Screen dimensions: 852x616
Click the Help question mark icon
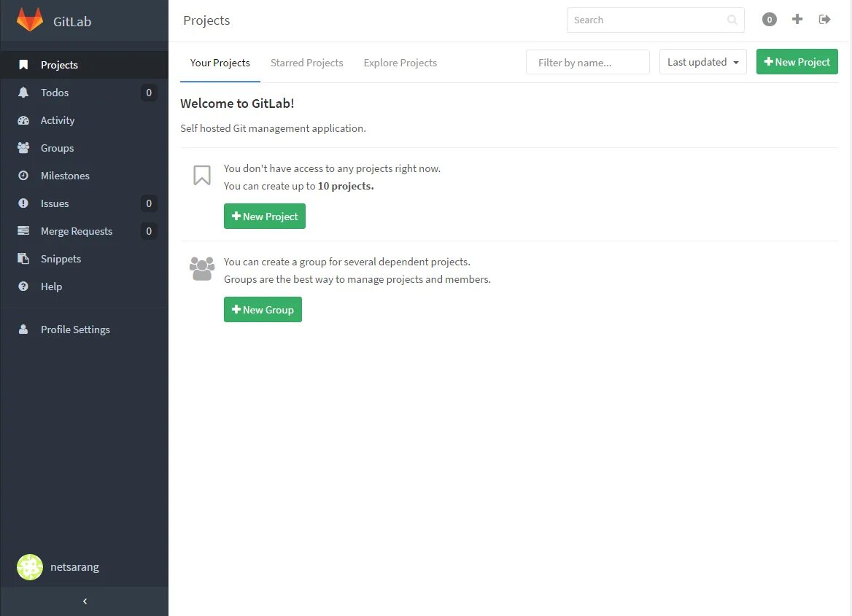coord(23,286)
